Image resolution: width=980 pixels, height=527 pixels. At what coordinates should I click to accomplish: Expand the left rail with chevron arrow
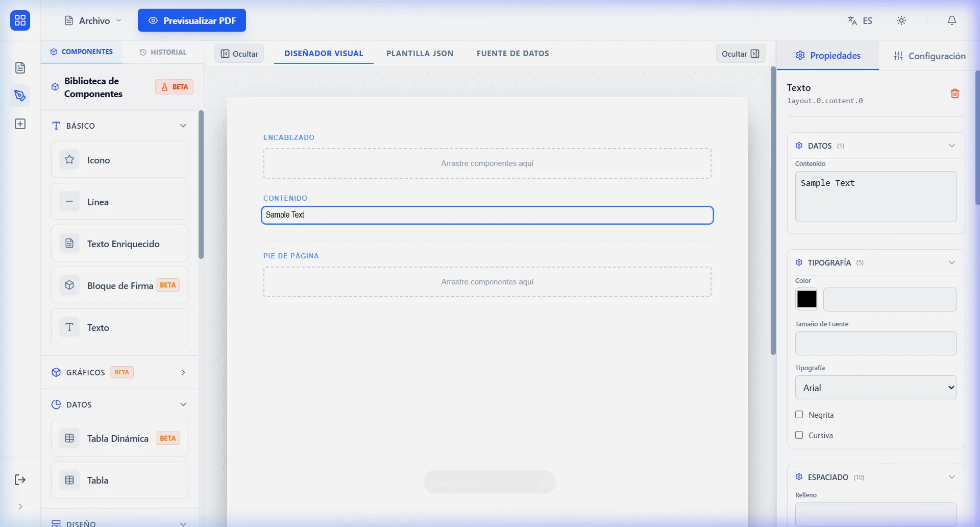[x=20, y=507]
